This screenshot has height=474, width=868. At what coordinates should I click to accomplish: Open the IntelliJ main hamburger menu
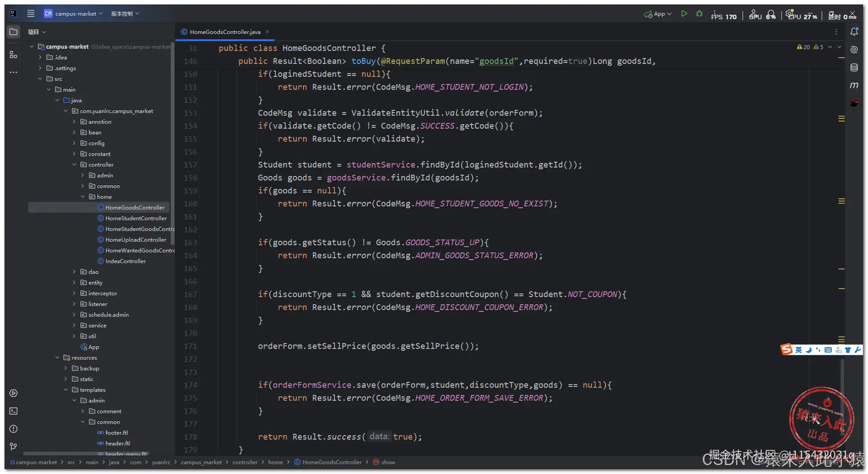click(x=31, y=13)
